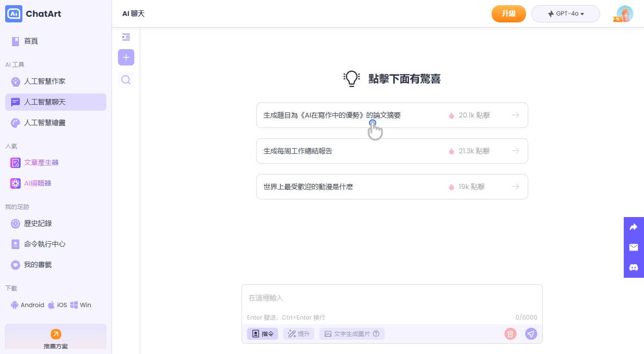This screenshot has width=644, height=354.
Task: Send message with paper plane icon
Action: [x=531, y=334]
